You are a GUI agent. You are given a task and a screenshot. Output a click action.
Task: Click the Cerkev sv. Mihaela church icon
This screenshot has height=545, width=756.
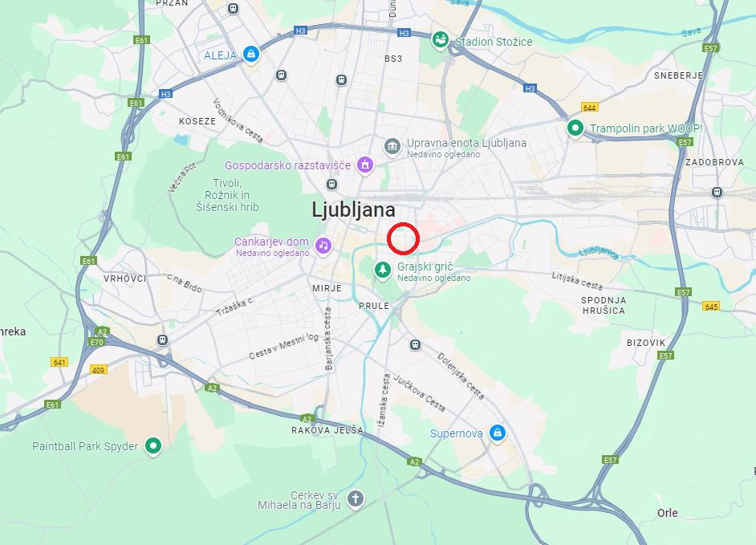click(x=356, y=498)
